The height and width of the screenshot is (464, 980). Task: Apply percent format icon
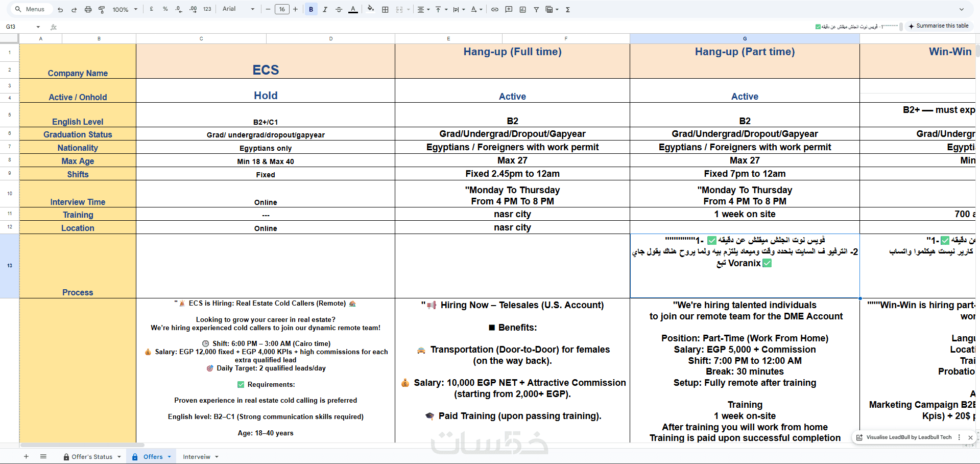[x=165, y=9]
